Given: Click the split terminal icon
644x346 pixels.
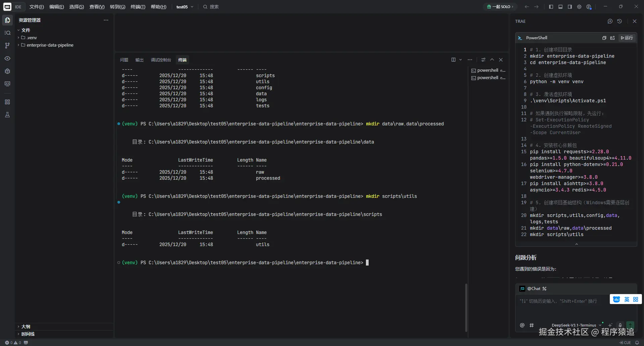Looking at the screenshot, I should (x=453, y=60).
